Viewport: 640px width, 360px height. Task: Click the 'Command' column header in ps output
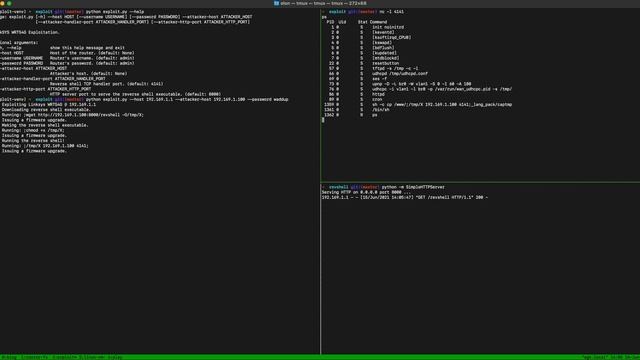[x=378, y=22]
